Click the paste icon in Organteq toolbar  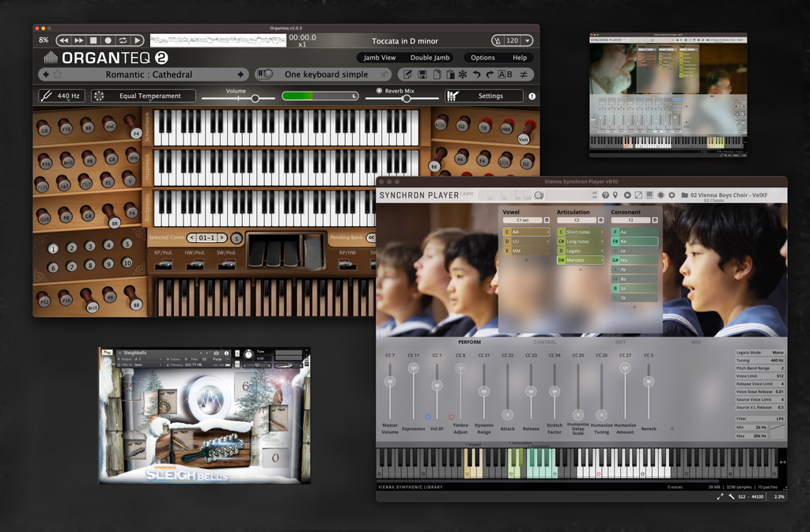(x=450, y=74)
